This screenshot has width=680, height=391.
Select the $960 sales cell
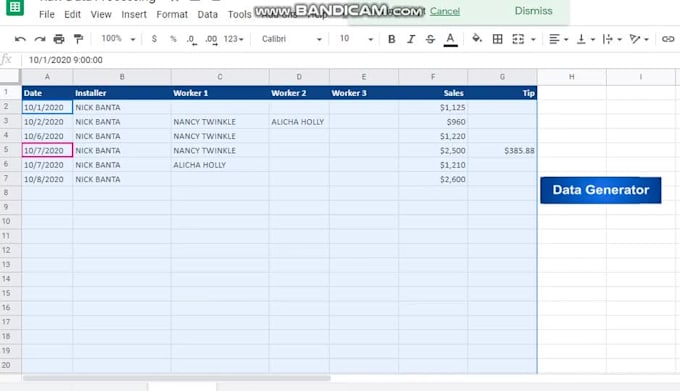pos(433,122)
